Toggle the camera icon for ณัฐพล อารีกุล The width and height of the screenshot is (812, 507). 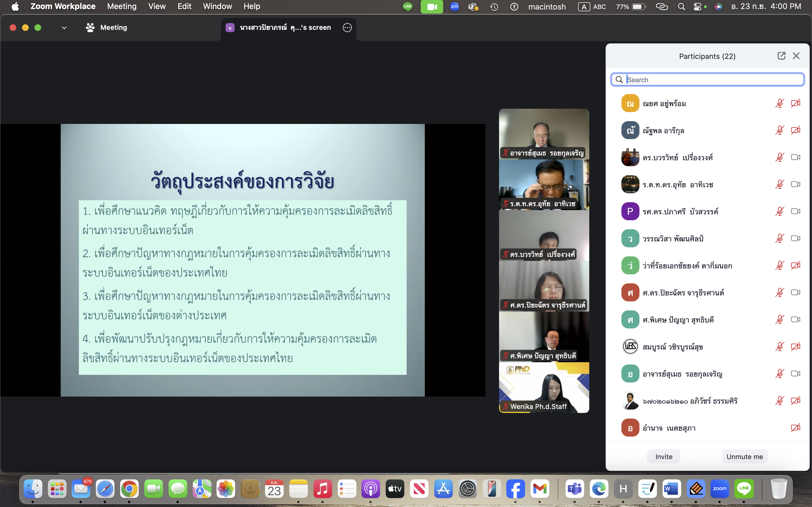[x=795, y=130]
